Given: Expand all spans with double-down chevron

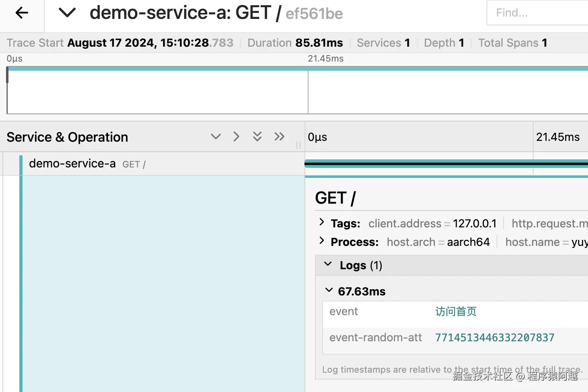Looking at the screenshot, I should 257,137.
